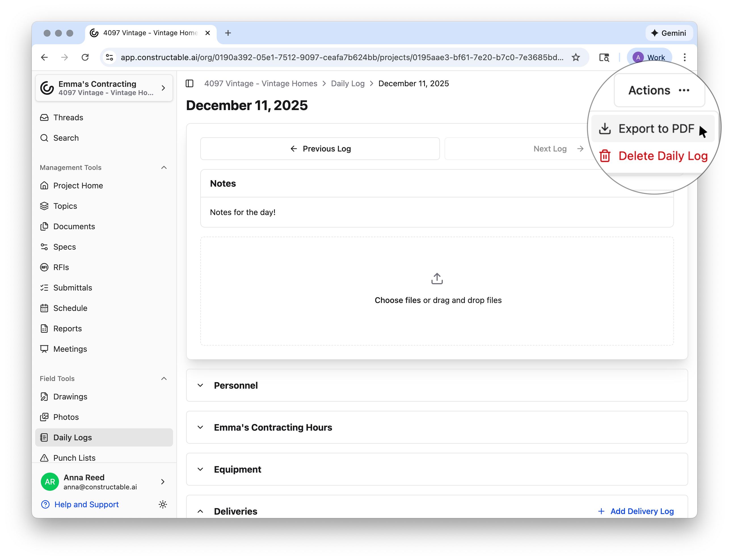Switch theme with the sun icon
The image size is (729, 560).
(163, 504)
